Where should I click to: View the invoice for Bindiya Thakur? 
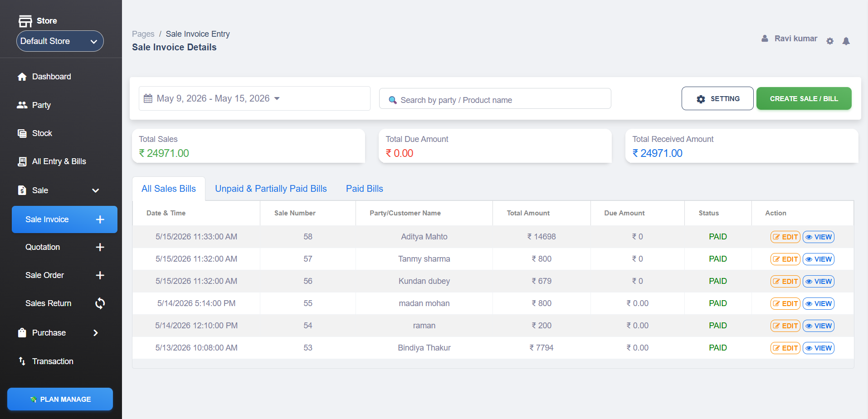[x=819, y=348]
